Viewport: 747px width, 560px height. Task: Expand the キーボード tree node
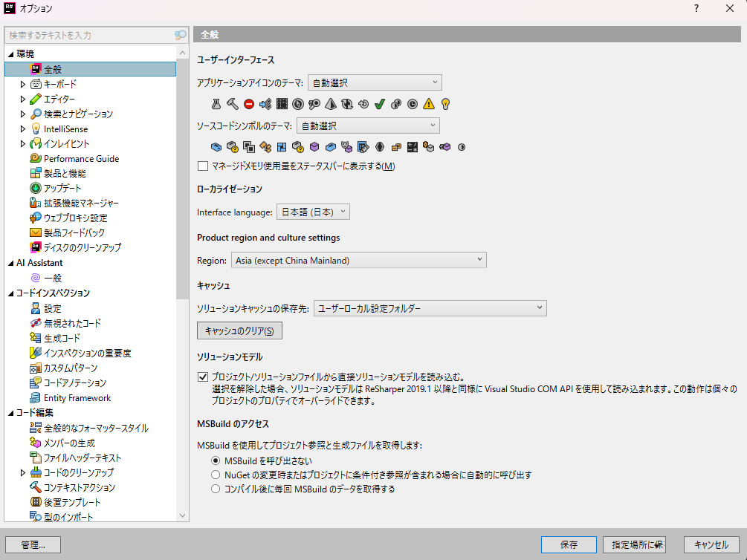22,84
